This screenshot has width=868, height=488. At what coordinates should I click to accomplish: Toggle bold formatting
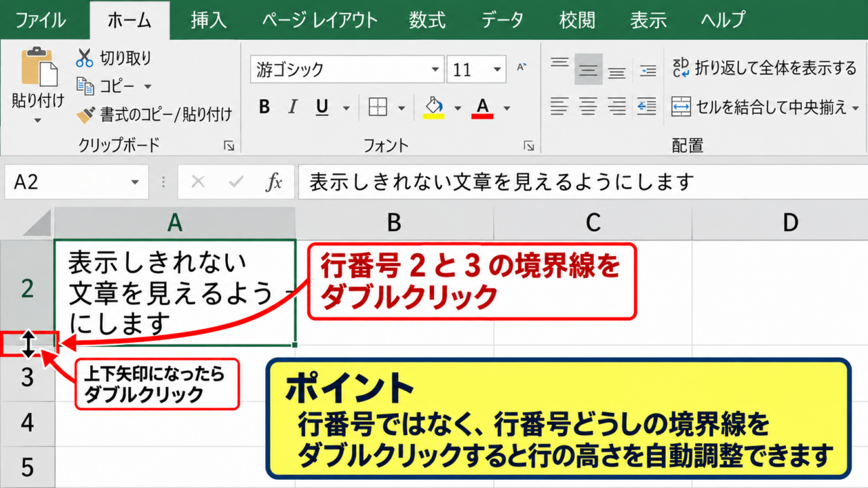[264, 107]
